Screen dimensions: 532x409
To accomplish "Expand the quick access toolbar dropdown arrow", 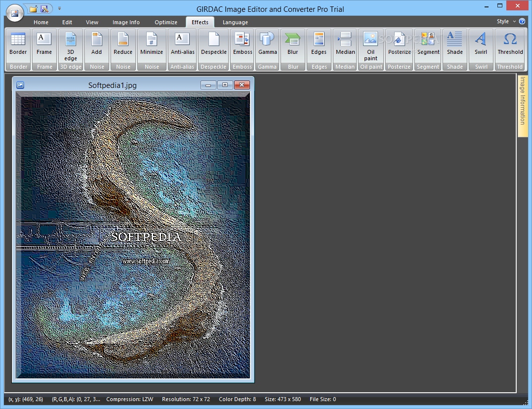I will (59, 8).
